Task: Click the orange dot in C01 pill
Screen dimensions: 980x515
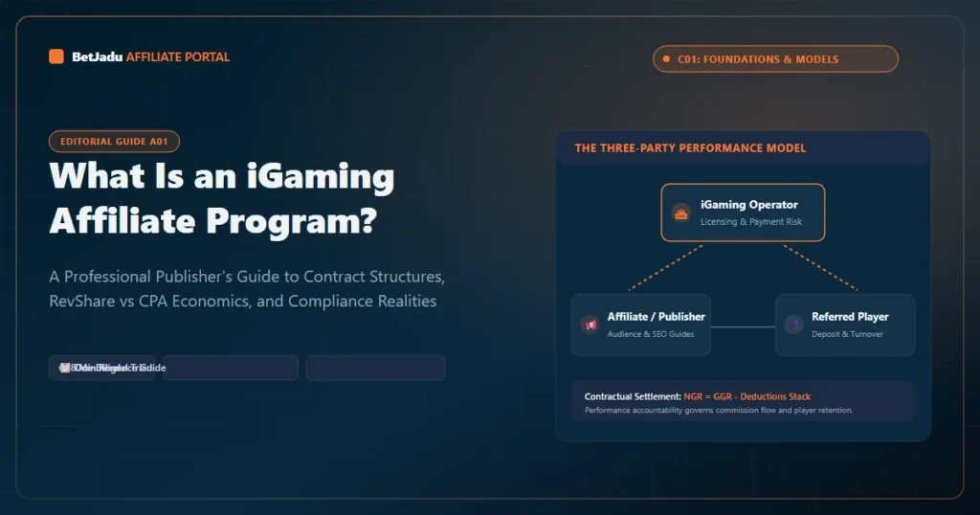Action: (666, 59)
